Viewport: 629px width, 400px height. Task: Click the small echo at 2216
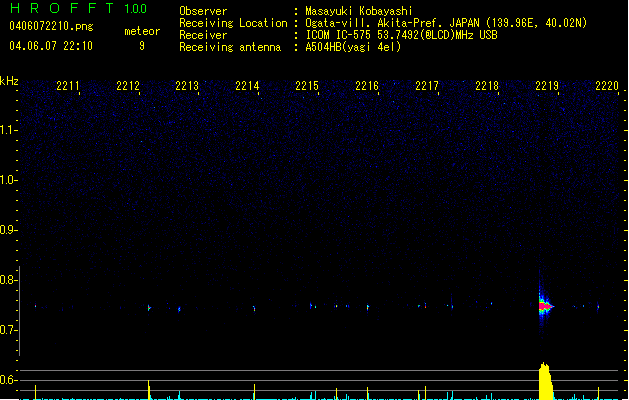tap(368, 308)
